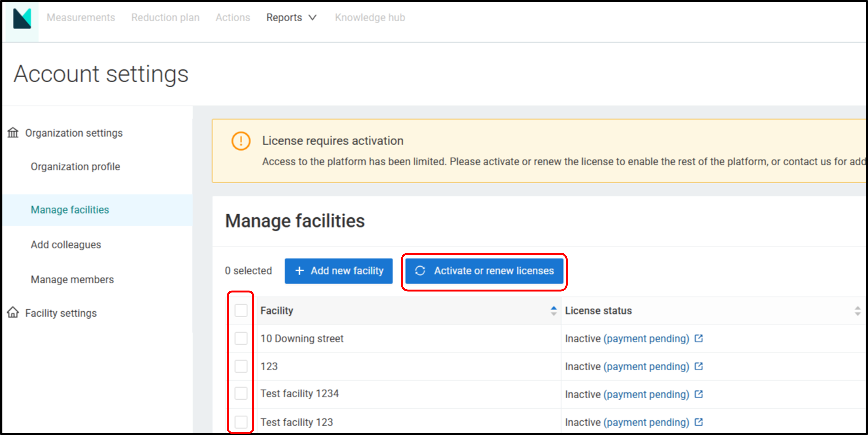This screenshot has height=435, width=868.
Task: Click the '0 selected' counter text
Action: point(248,271)
